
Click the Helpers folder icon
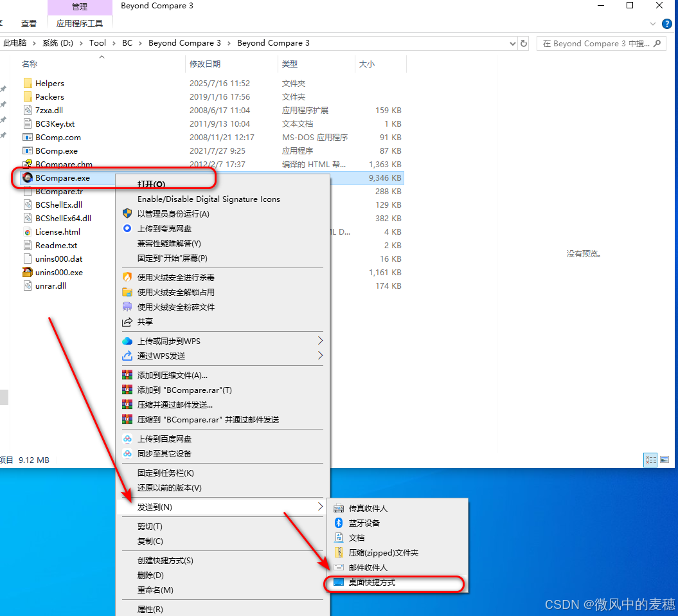pos(28,83)
